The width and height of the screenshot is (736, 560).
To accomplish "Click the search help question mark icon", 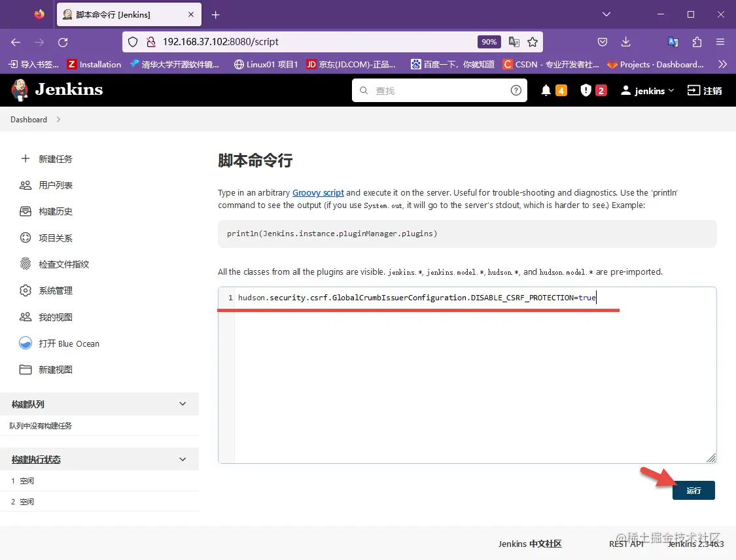I will 516,90.
